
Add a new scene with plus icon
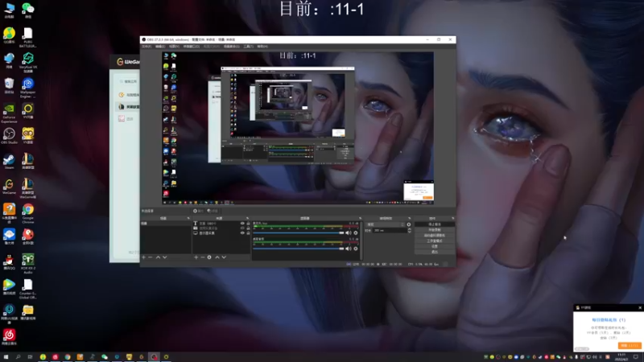(x=143, y=257)
